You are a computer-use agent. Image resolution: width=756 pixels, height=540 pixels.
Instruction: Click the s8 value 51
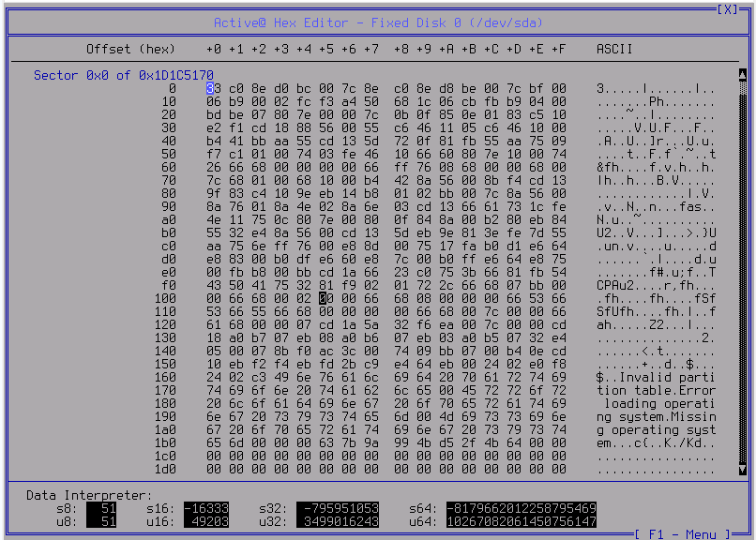[101, 508]
